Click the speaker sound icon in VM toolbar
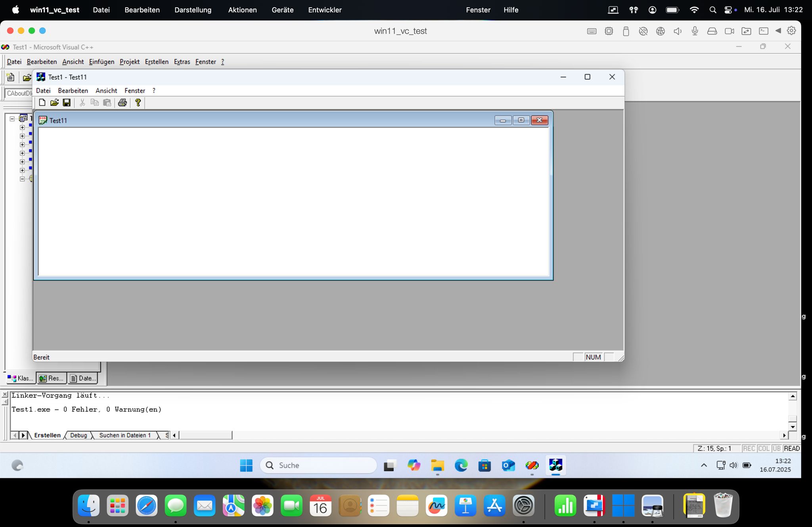The width and height of the screenshot is (812, 527). pyautogui.click(x=678, y=31)
